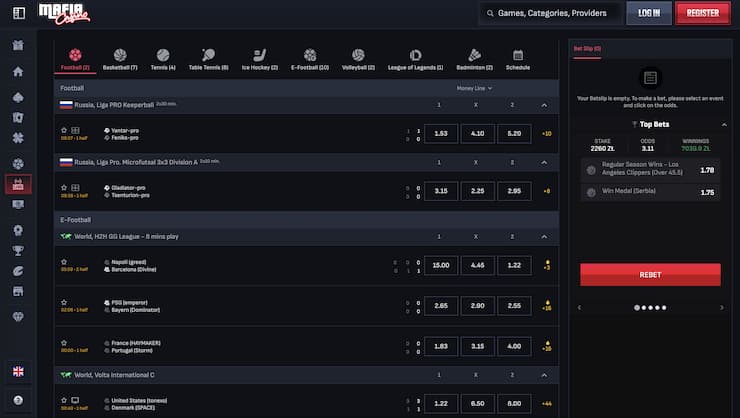The height and width of the screenshot is (418, 740).
Task: Bet on draw at 6.50 for United States match
Action: click(478, 403)
